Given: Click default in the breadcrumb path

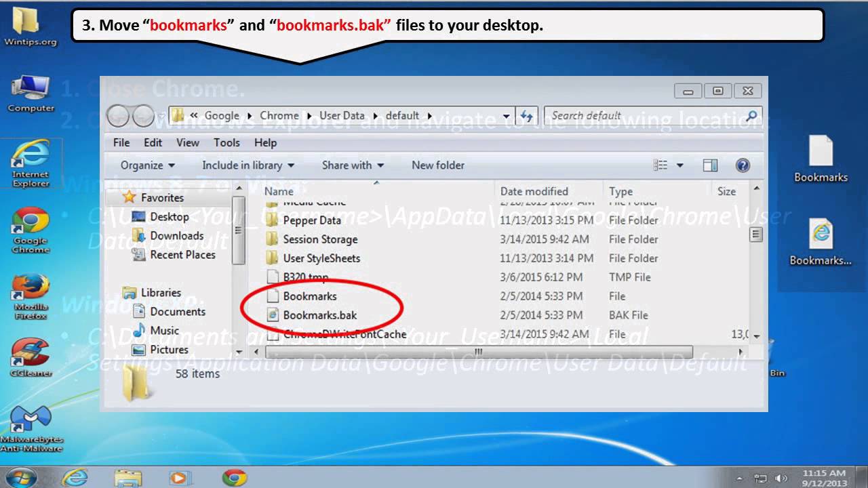Looking at the screenshot, I should (402, 116).
